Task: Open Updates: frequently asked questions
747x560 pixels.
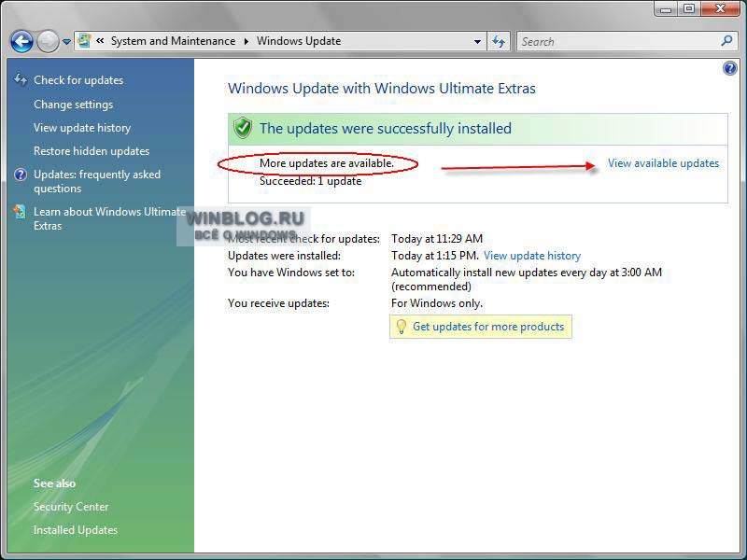Action: (x=97, y=181)
